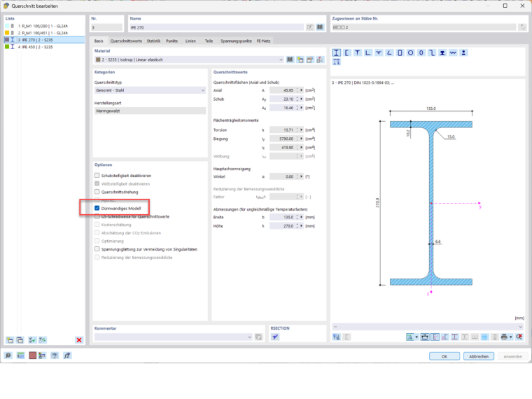Viewport: 532px width, 399px height.
Task: Open the Spannungspunkte tab
Action: 236,41
